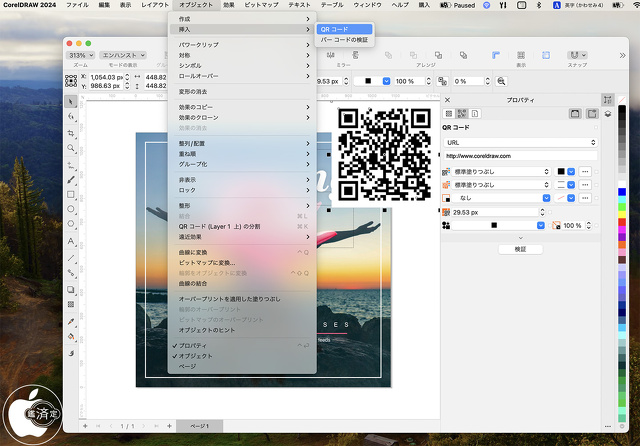Select the Color Eyedropper tool
Screen dimensions: 640x446
(x=71, y=322)
